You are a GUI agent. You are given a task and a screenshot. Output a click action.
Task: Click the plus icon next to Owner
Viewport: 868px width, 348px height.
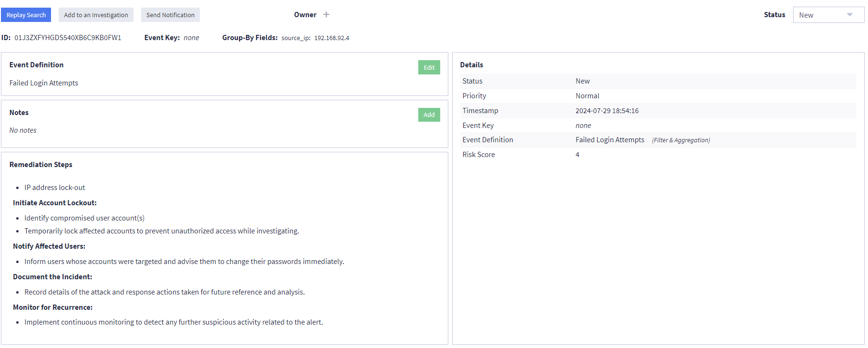[x=326, y=15]
